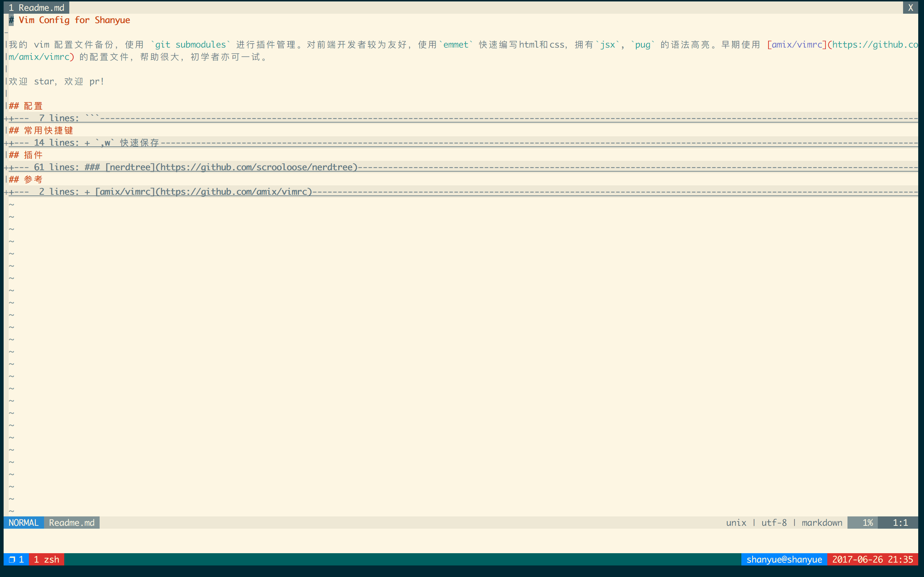Place cursor on Vim Config for Shanyue heading
The image size is (924, 577).
click(74, 20)
